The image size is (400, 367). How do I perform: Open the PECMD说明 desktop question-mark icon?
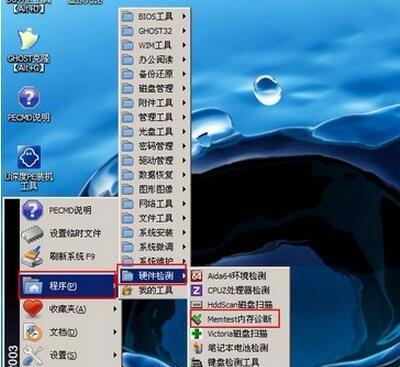click(29, 97)
